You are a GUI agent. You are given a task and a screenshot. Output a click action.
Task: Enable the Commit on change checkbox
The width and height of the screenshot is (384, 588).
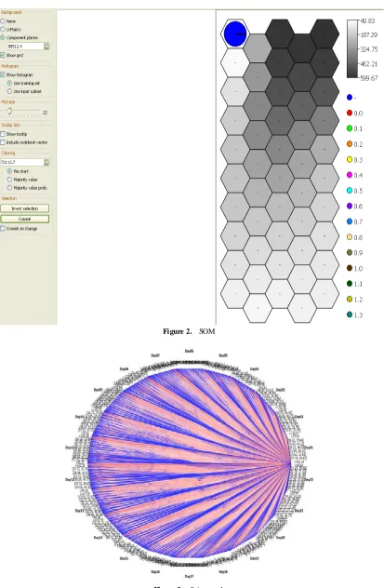[x=3, y=228]
